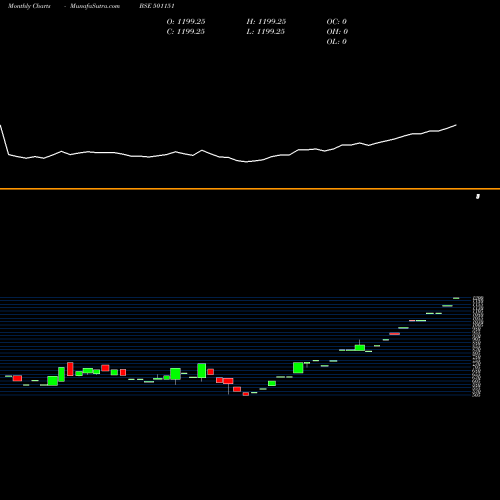Image resolution: width=500 pixels, height=500 pixels.
Task: Click the 'Monthly Charts' title text
Action: click(29, 6)
